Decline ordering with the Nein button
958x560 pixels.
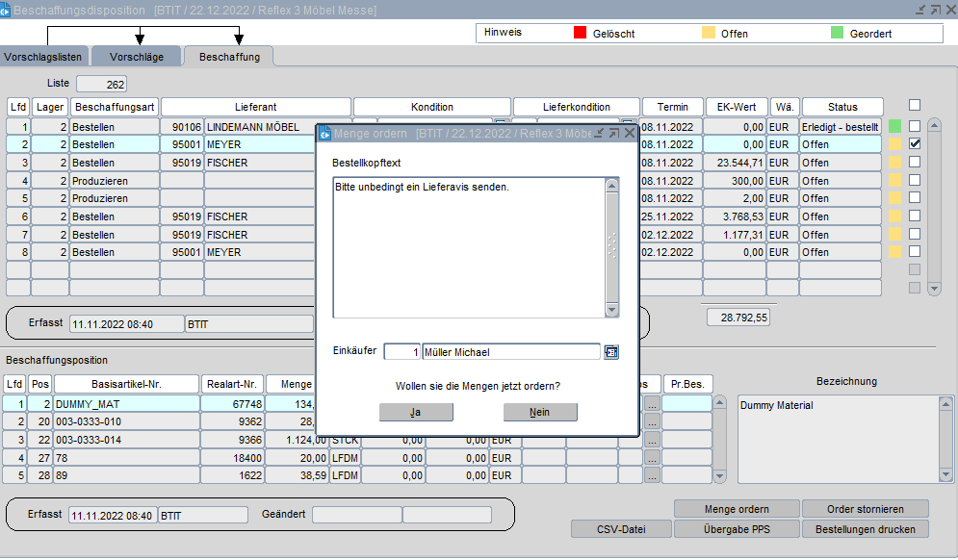click(540, 412)
